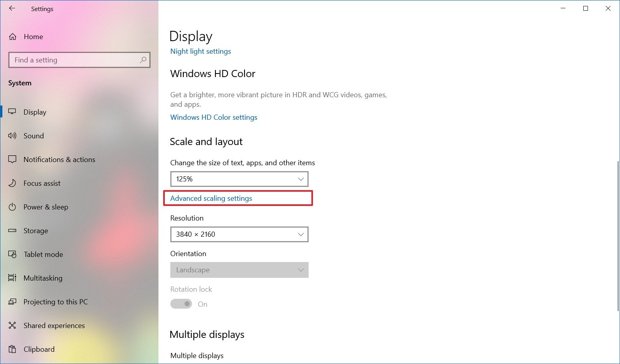
Task: Click the vertical scrollbar thumb
Action: click(618, 236)
